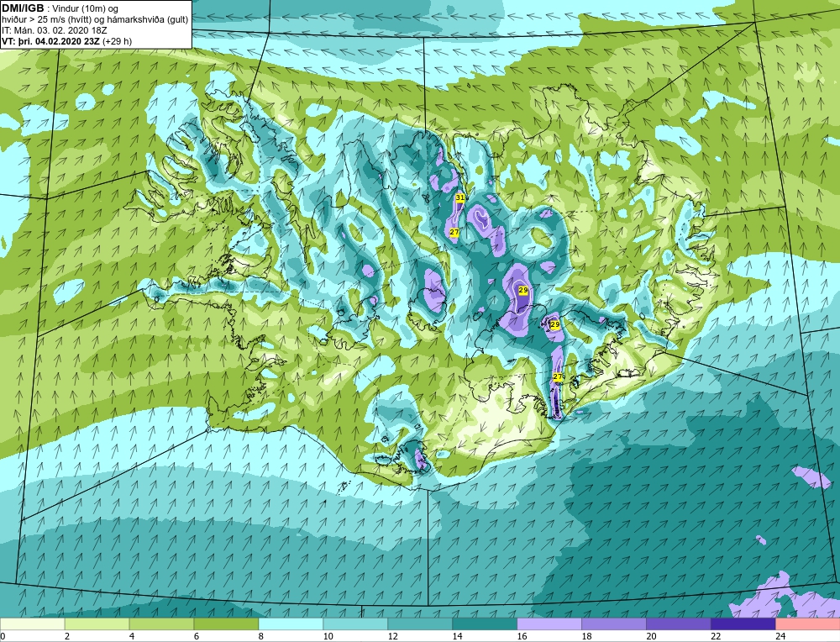This screenshot has width=840, height=642.
Task: Click the legend scale number 22
Action: click(x=717, y=636)
